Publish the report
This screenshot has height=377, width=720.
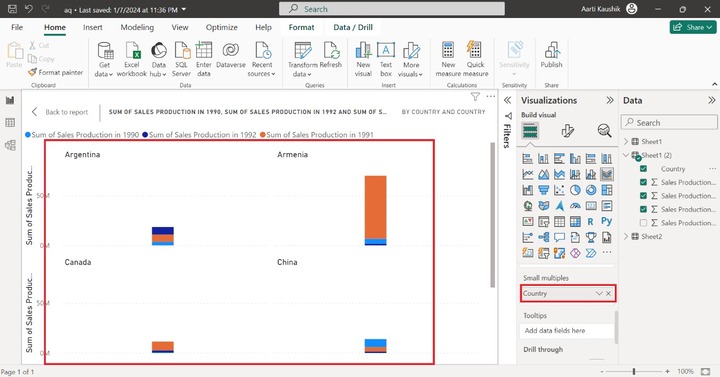point(551,55)
